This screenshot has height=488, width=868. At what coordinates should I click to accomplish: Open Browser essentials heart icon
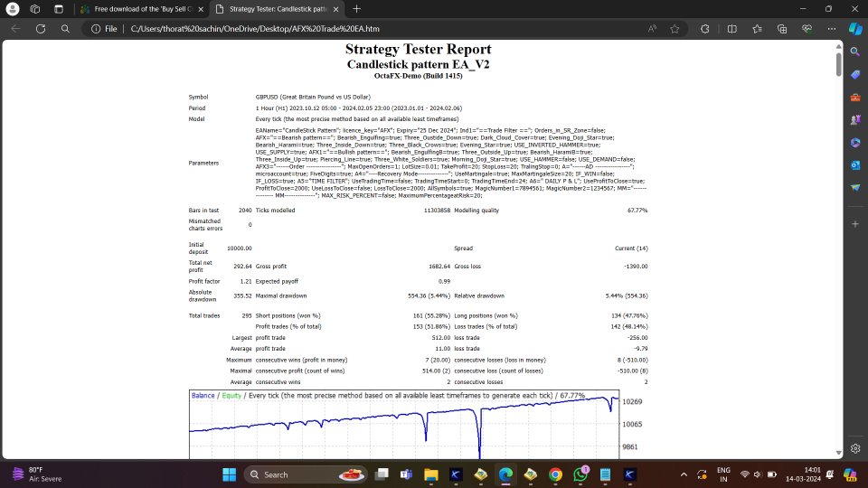click(807, 29)
